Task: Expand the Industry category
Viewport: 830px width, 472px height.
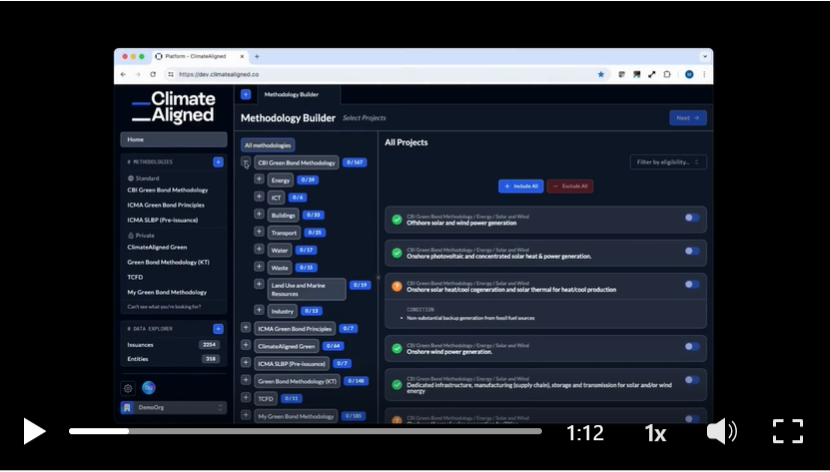Action: pos(259,310)
